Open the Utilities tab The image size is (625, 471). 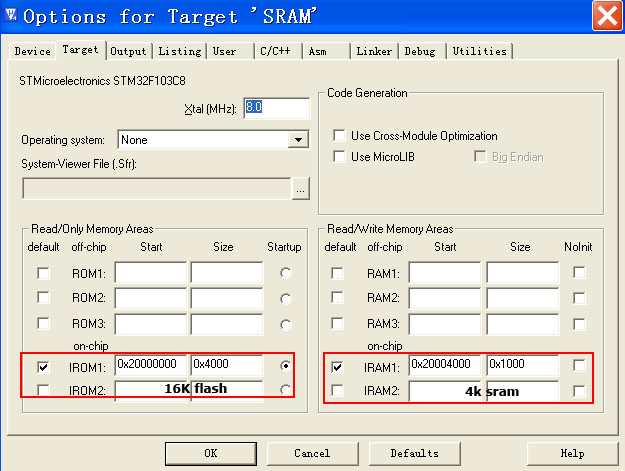click(480, 51)
